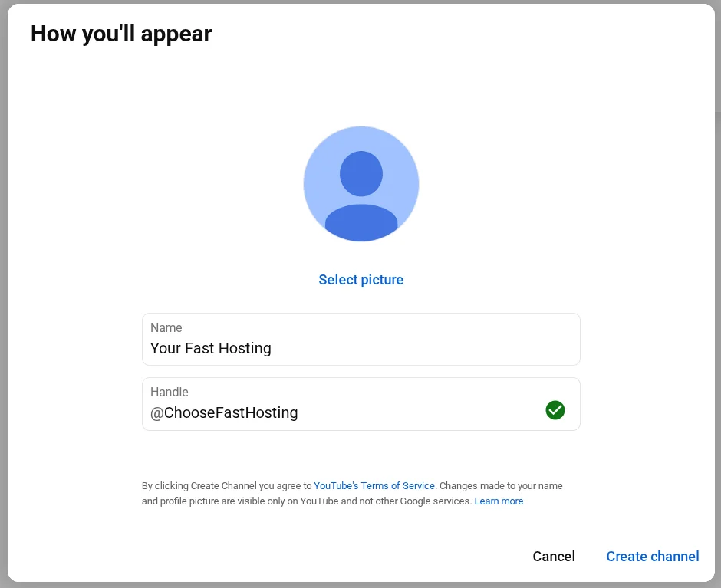Click the shoulders shape of the avatar icon

[x=360, y=222]
